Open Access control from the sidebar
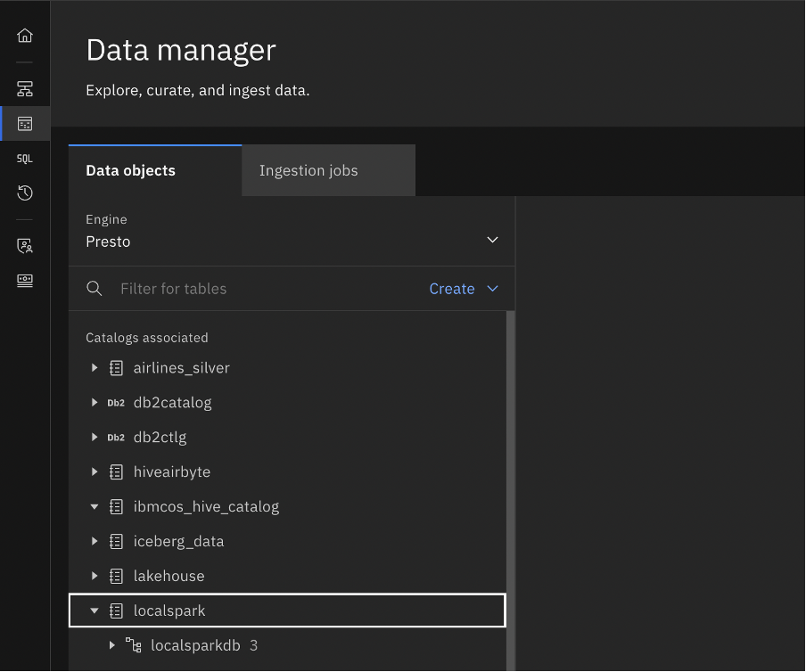 click(24, 245)
